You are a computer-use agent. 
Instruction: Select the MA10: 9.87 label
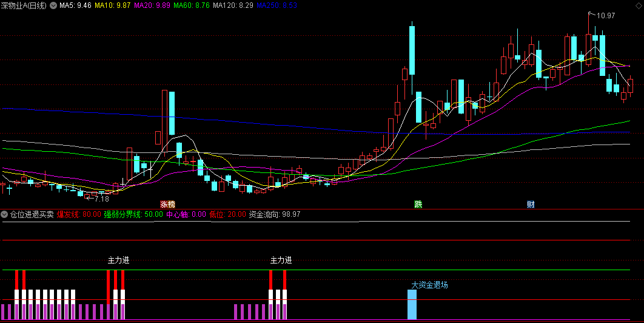pyautogui.click(x=113, y=5)
